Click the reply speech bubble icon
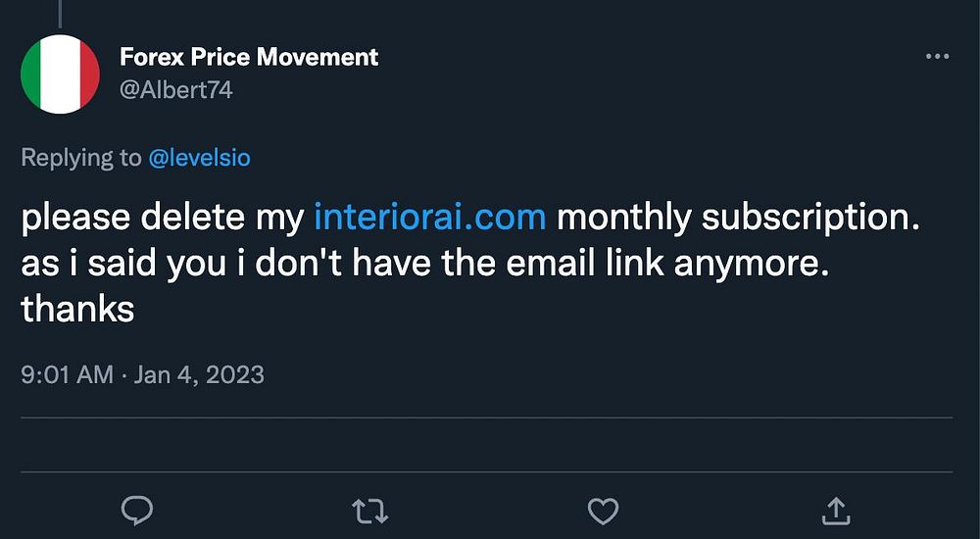Viewport: 980px width, 539px height. (136, 510)
